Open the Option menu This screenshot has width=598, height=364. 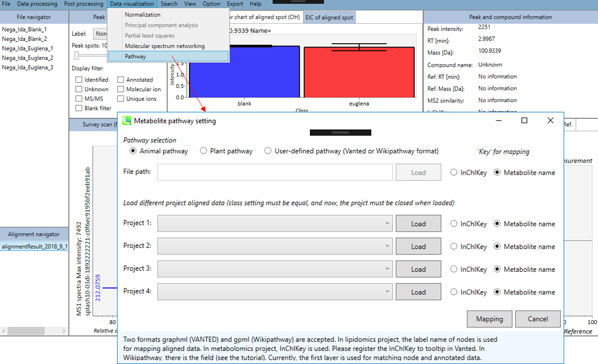(211, 4)
